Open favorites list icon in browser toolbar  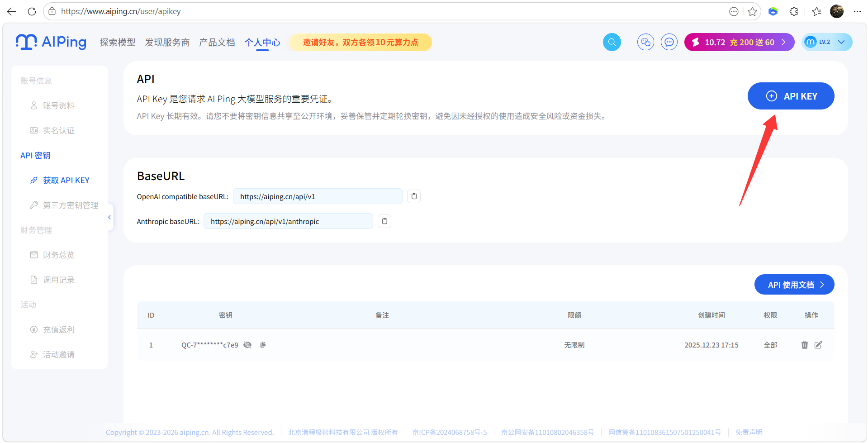click(816, 11)
